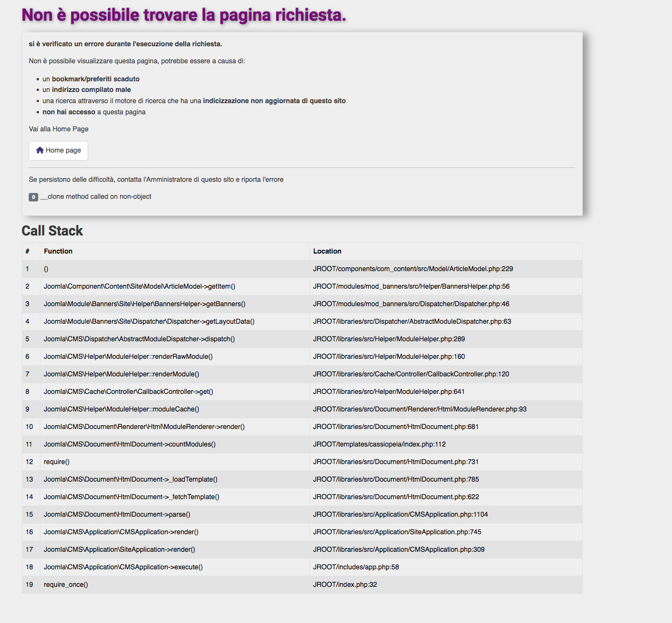Click the Home page button
Image resolution: width=672 pixels, height=623 pixels.
(x=58, y=150)
